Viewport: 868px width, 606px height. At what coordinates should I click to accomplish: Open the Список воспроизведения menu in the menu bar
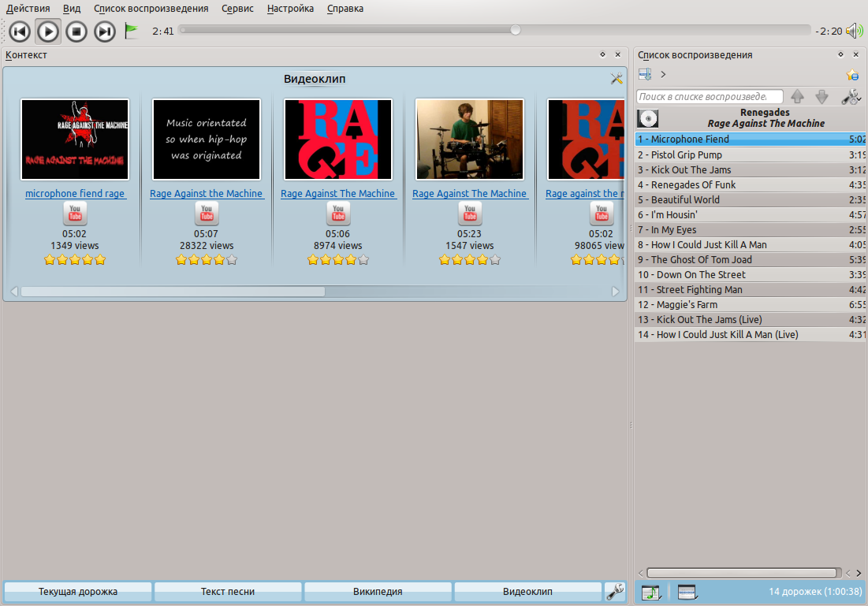pos(151,9)
